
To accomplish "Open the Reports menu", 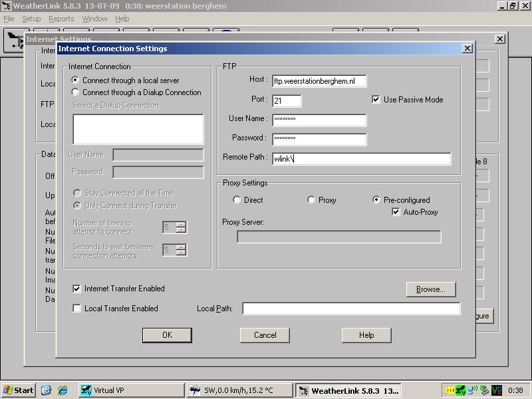I will click(x=61, y=19).
